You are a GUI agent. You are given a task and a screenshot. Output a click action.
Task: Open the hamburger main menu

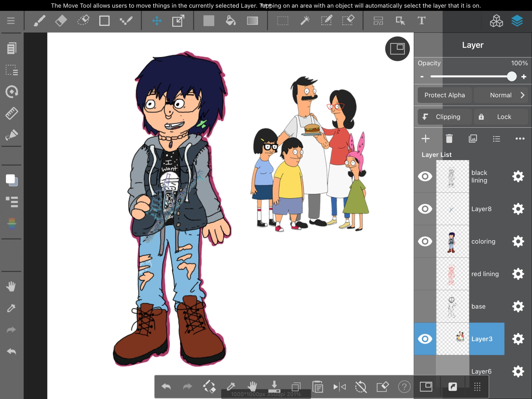(11, 21)
